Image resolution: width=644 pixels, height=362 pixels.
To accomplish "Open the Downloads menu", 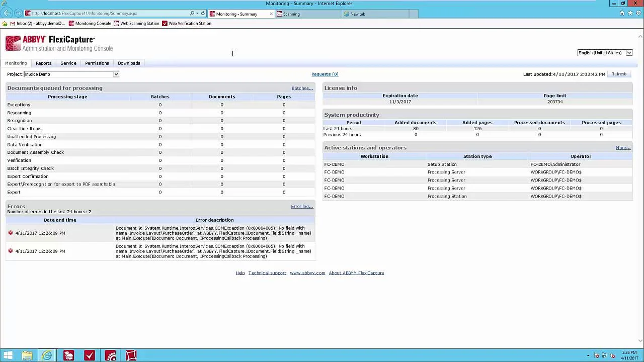I will pos(129,63).
